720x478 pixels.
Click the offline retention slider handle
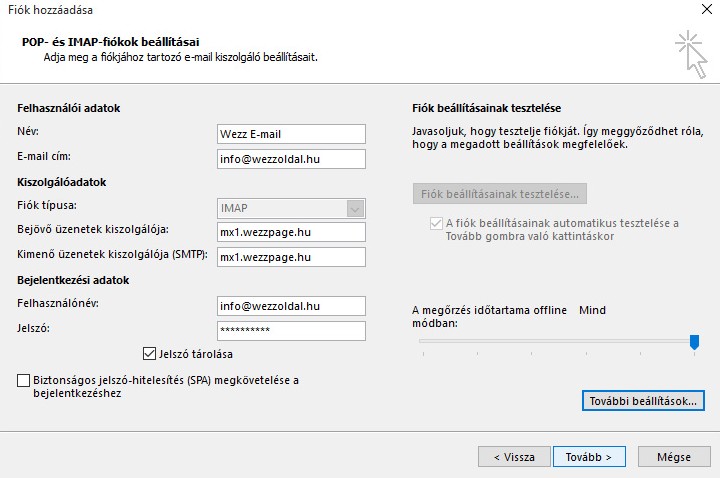[x=694, y=342]
